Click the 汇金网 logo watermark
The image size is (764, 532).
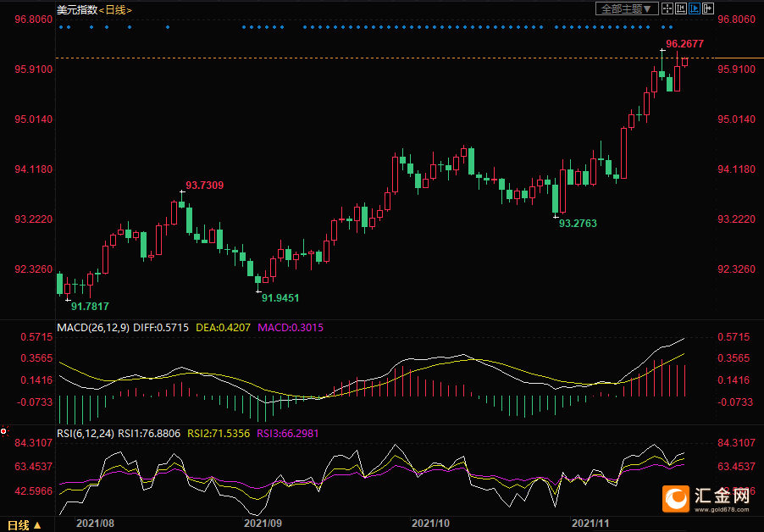pos(708,497)
